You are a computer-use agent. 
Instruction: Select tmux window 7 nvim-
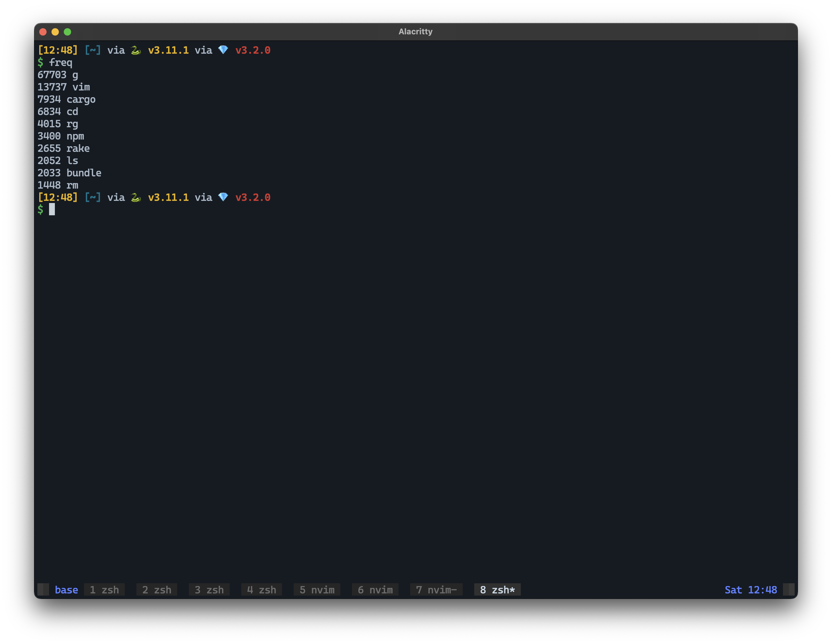[436, 590]
